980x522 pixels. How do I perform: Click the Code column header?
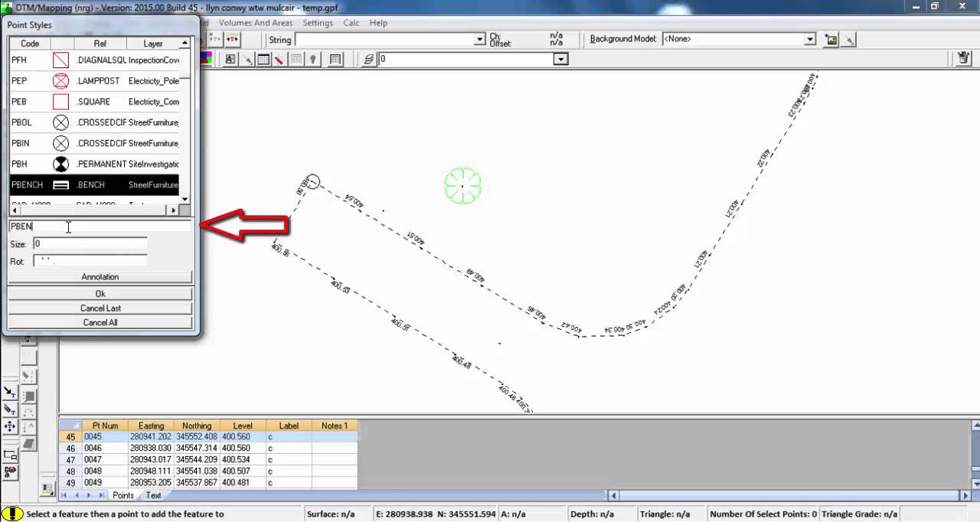(x=30, y=44)
